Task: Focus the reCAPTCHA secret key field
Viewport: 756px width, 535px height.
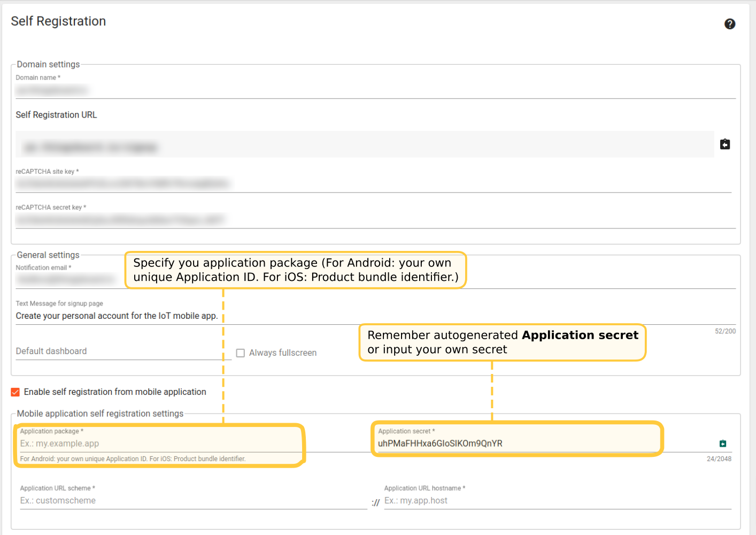Action: pyautogui.click(x=374, y=220)
